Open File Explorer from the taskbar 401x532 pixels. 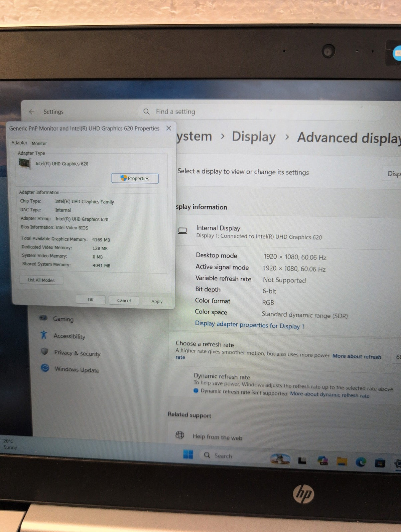(x=342, y=462)
